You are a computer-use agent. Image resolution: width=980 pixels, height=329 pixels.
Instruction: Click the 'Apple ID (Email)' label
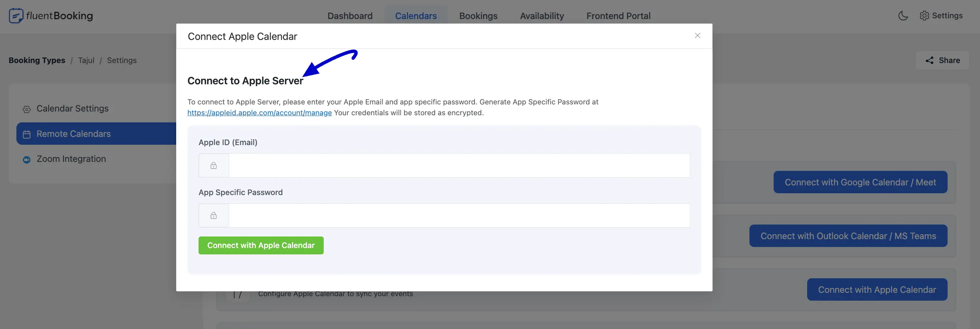point(228,142)
